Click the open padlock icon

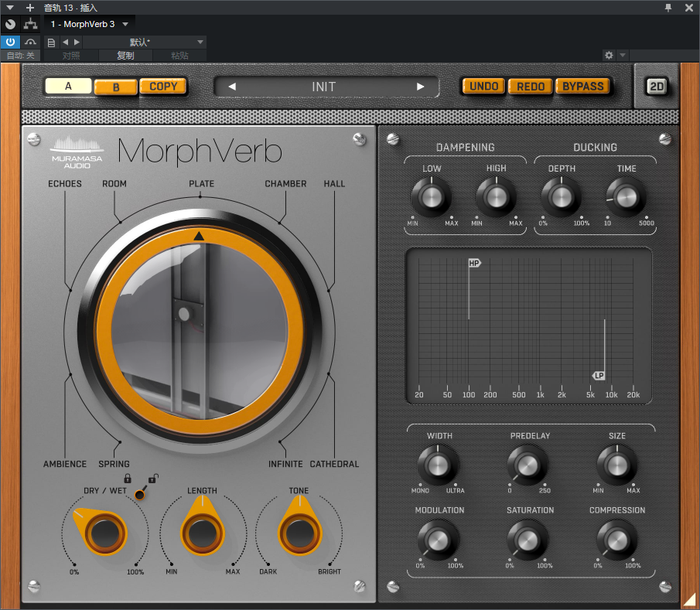(154, 478)
